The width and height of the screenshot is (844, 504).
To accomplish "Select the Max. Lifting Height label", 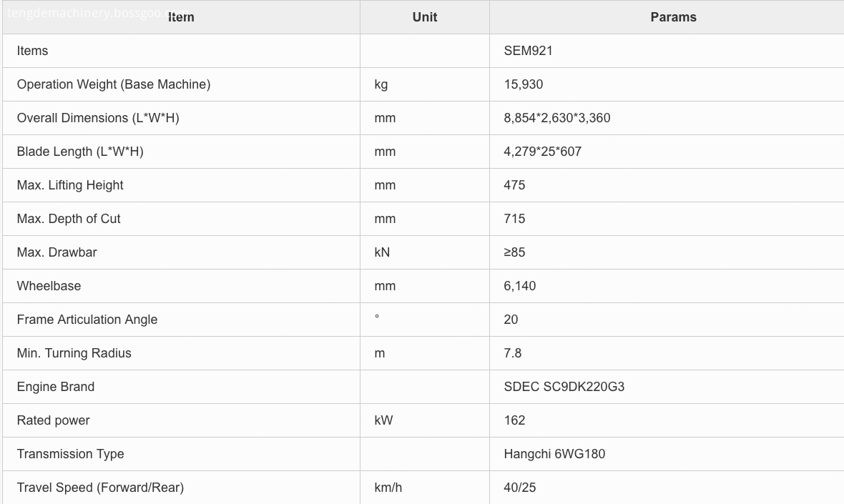I will click(70, 185).
